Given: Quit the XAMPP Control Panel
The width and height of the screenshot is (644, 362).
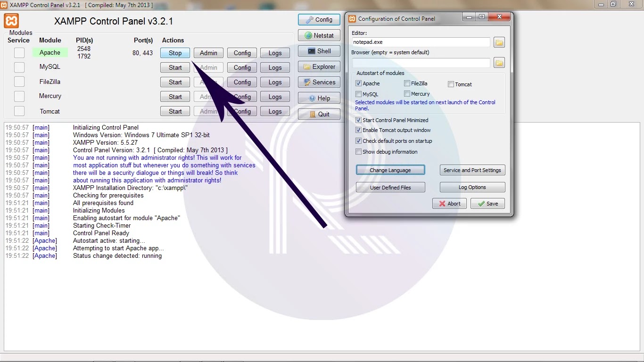Looking at the screenshot, I should [319, 114].
